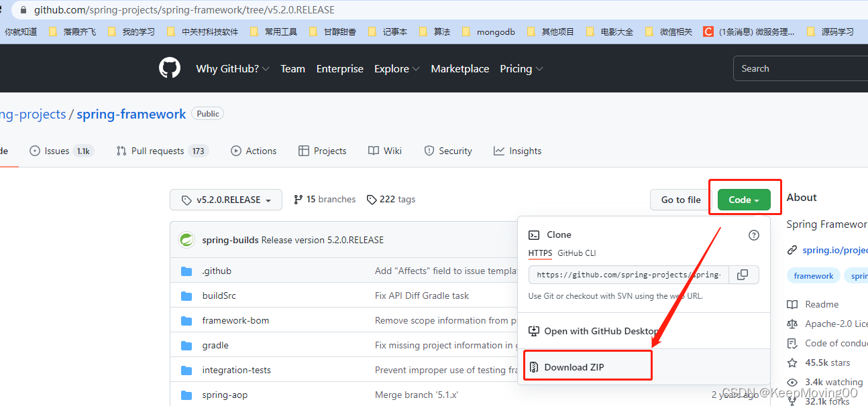868x406 pixels.
Task: Expand the Why GitHub? menu
Action: (x=232, y=68)
